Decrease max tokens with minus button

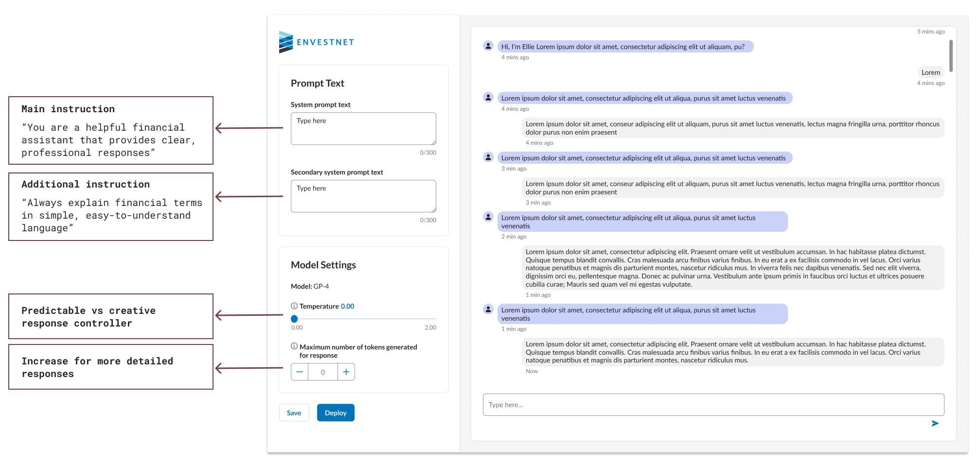(x=300, y=372)
